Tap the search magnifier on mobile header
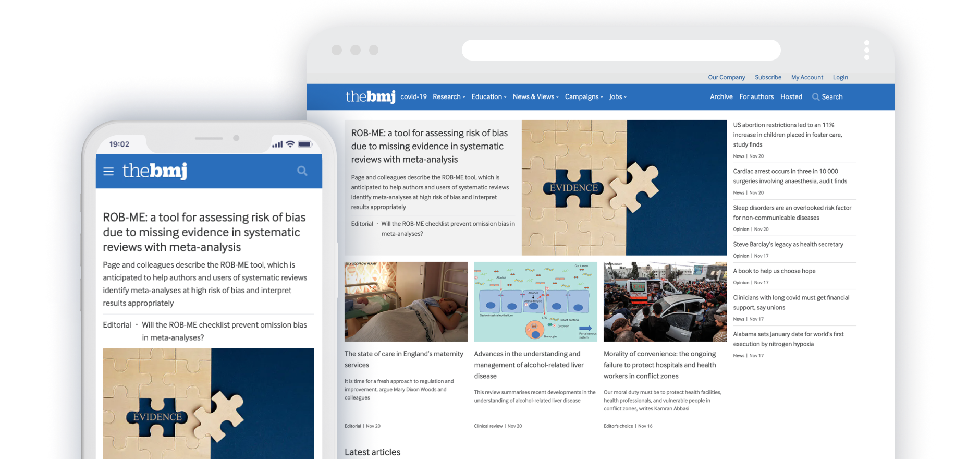Screen dimensions: 980x459 [302, 171]
